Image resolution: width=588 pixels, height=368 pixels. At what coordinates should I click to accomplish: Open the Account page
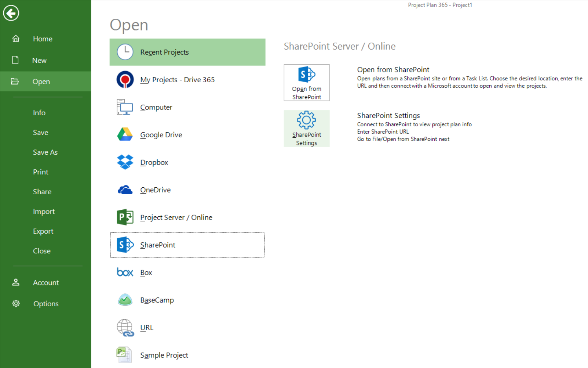(46, 282)
